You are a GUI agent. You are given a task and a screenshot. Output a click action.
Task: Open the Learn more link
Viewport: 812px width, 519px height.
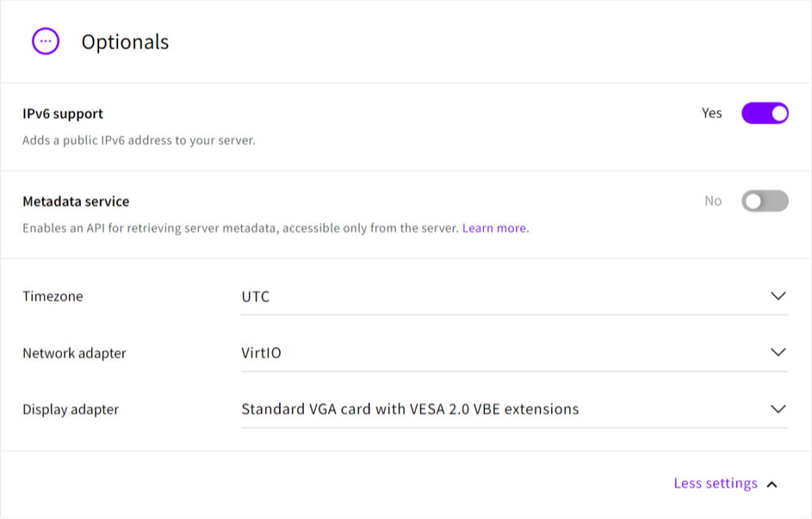[x=494, y=229]
